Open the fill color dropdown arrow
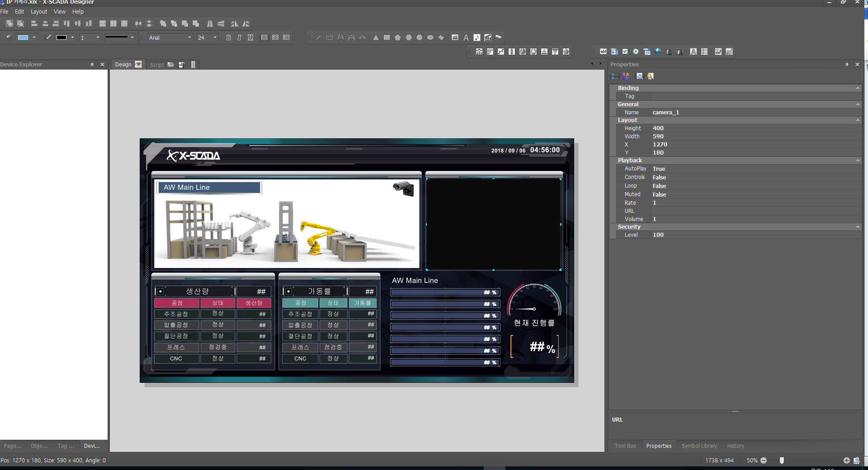868x470 pixels. [34, 38]
